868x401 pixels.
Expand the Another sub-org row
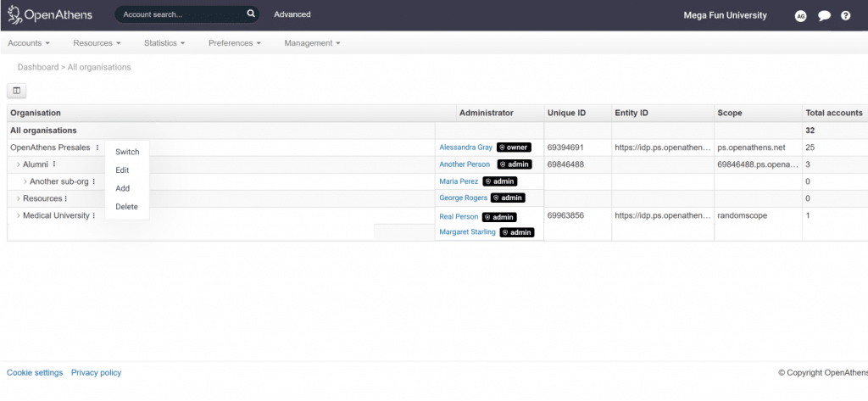pos(25,181)
